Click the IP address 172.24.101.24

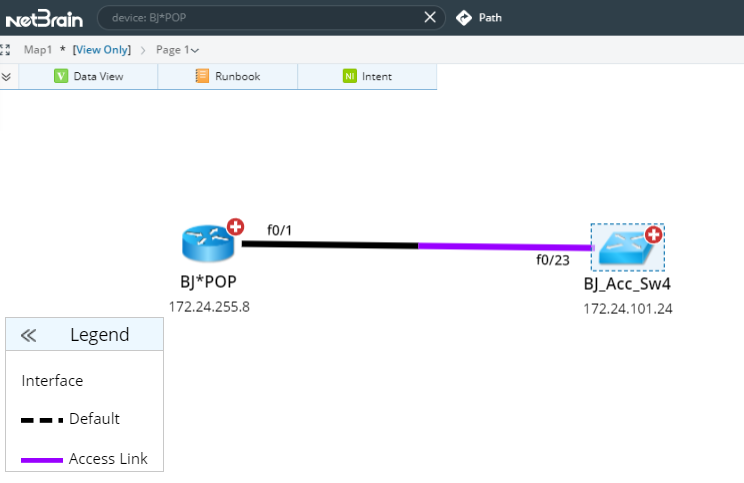628,309
